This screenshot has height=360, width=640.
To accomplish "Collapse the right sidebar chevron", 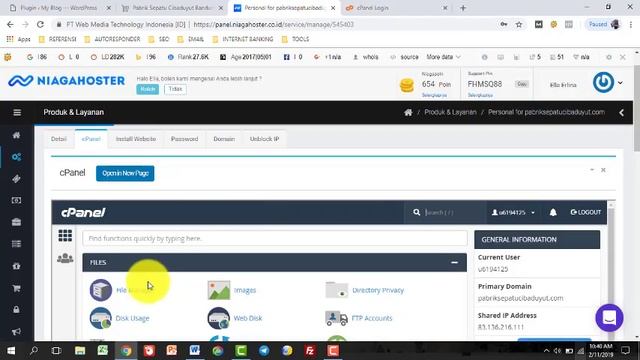I will pyautogui.click(x=621, y=112).
